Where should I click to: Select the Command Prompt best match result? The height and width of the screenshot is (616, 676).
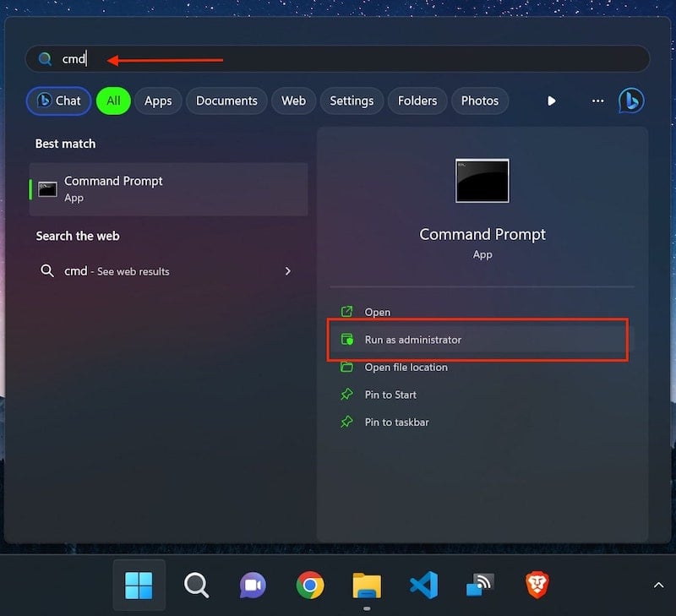pos(168,189)
